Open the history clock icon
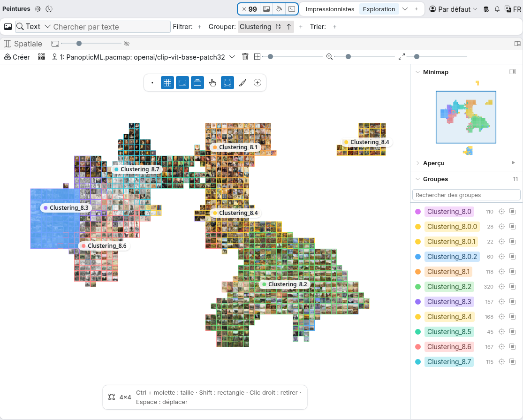This screenshot has width=523, height=420. (x=49, y=9)
